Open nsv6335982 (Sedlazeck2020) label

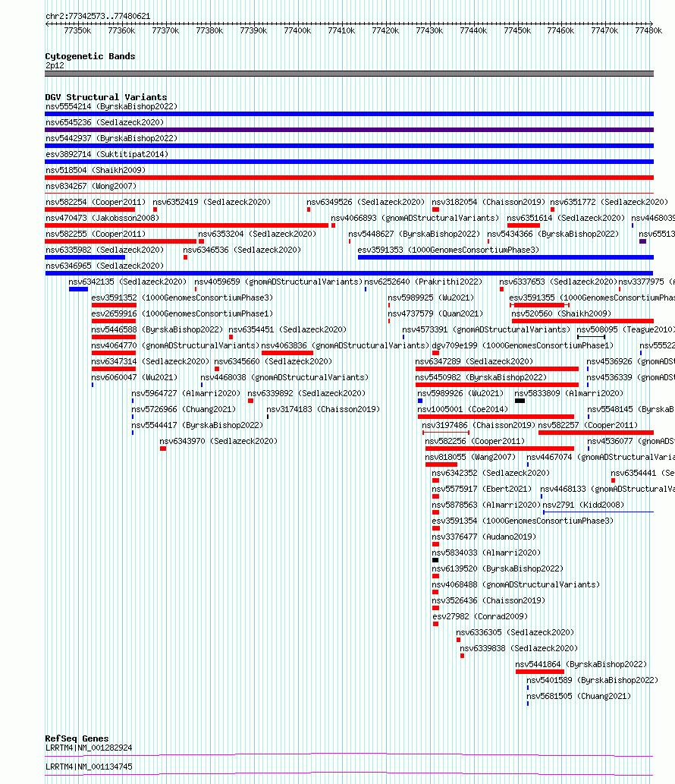[105, 250]
